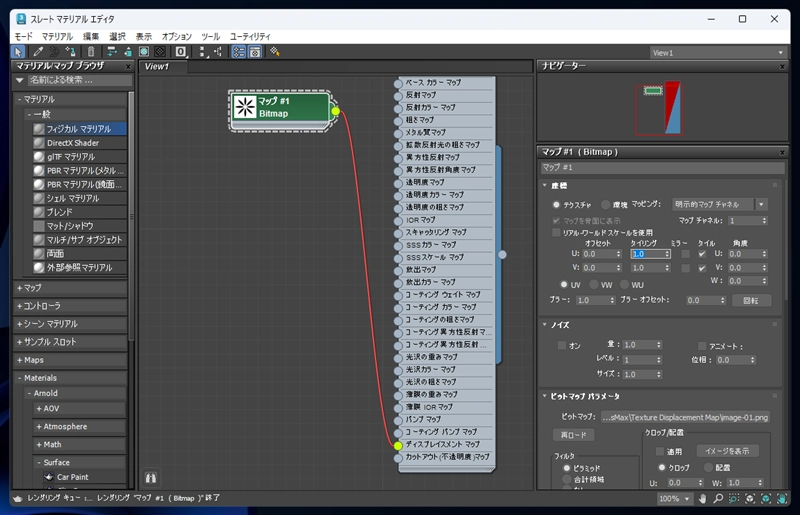Click Pan to Selected icon
Image resolution: width=800 pixels, height=515 pixels.
coord(782,499)
